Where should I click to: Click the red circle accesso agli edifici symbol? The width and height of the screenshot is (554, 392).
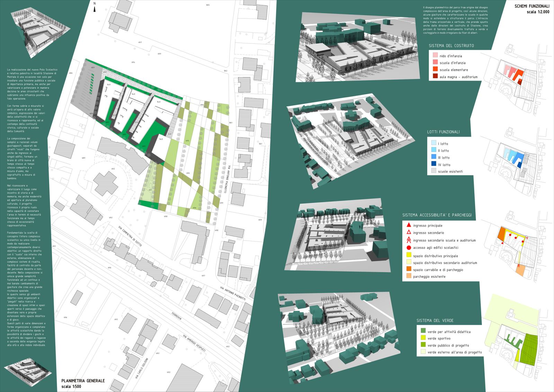tap(409, 248)
